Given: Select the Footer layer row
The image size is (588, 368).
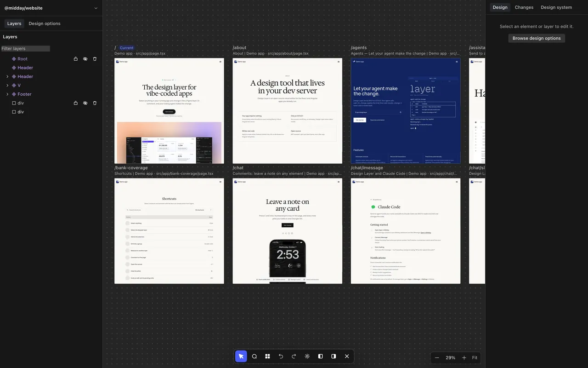Looking at the screenshot, I should pyautogui.click(x=51, y=94).
